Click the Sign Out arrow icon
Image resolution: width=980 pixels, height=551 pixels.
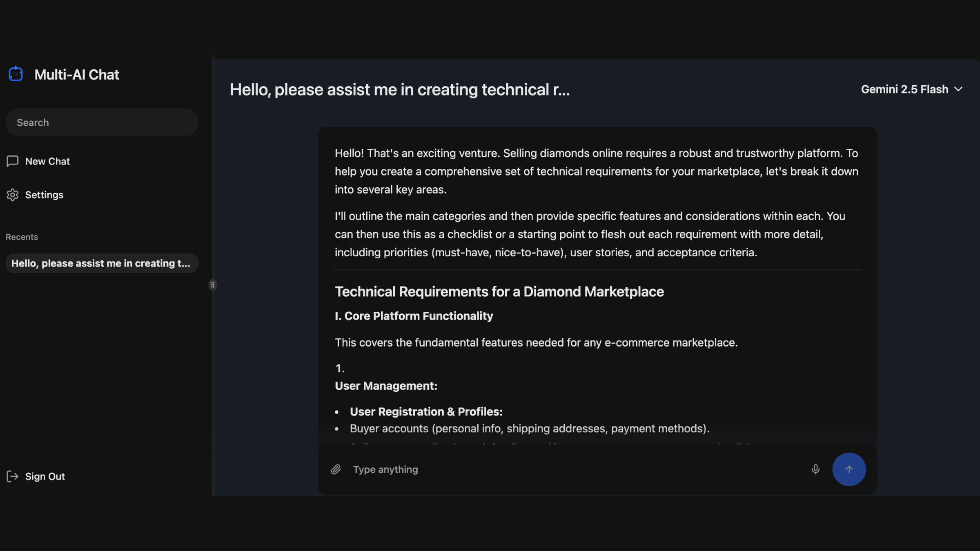(x=13, y=476)
